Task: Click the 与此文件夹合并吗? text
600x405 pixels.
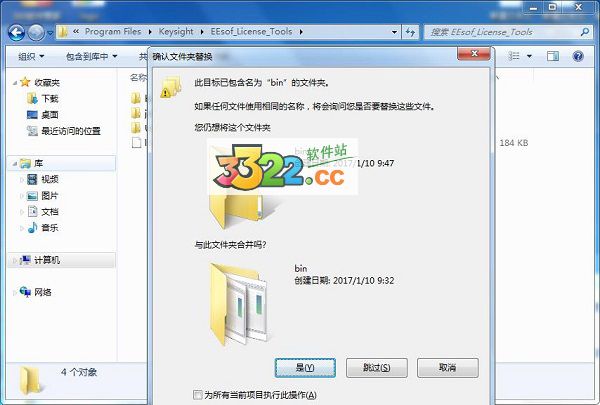Action: coord(230,245)
